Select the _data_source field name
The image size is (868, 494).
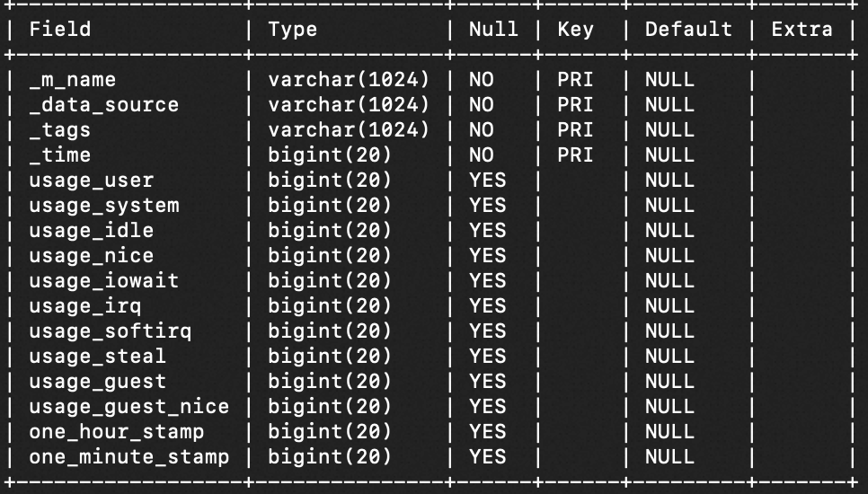tap(103, 104)
